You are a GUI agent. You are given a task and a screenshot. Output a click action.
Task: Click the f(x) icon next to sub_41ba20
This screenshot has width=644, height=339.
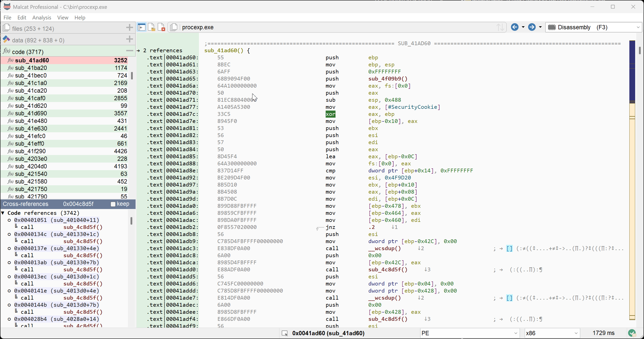pyautogui.click(x=10, y=68)
